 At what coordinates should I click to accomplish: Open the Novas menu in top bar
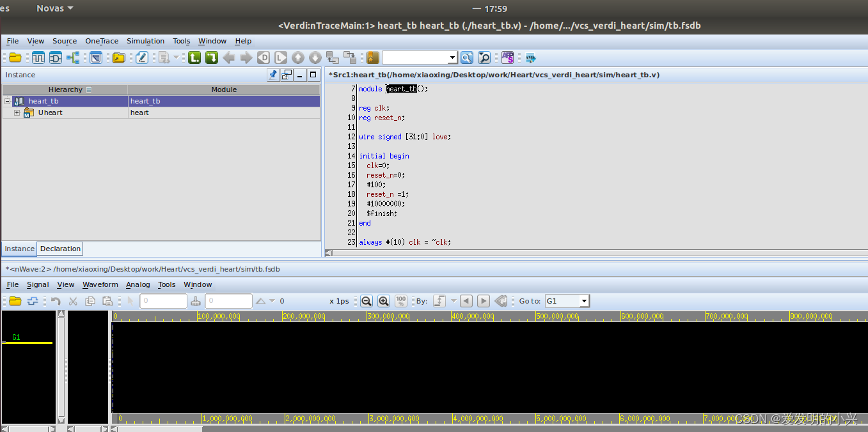pyautogui.click(x=55, y=8)
